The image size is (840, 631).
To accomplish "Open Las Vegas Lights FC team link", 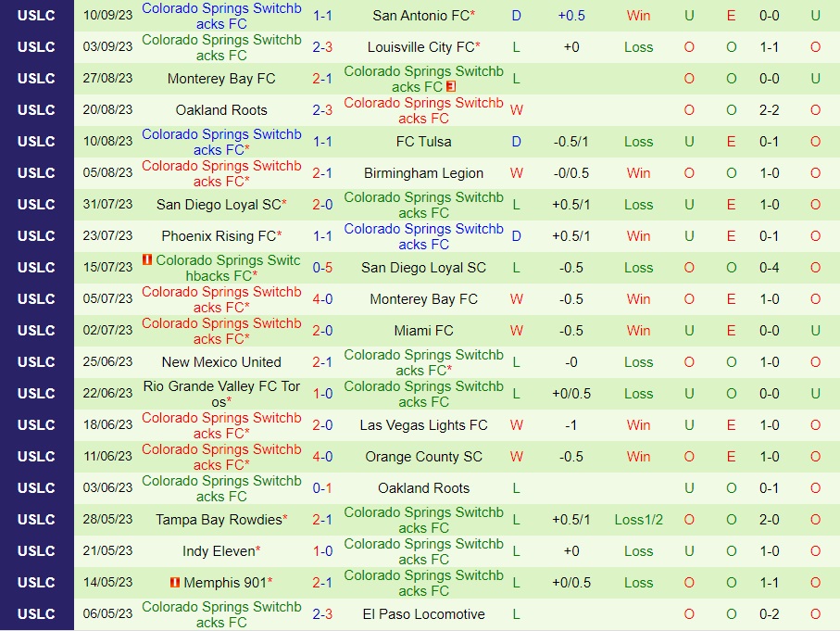I will 423,425.
